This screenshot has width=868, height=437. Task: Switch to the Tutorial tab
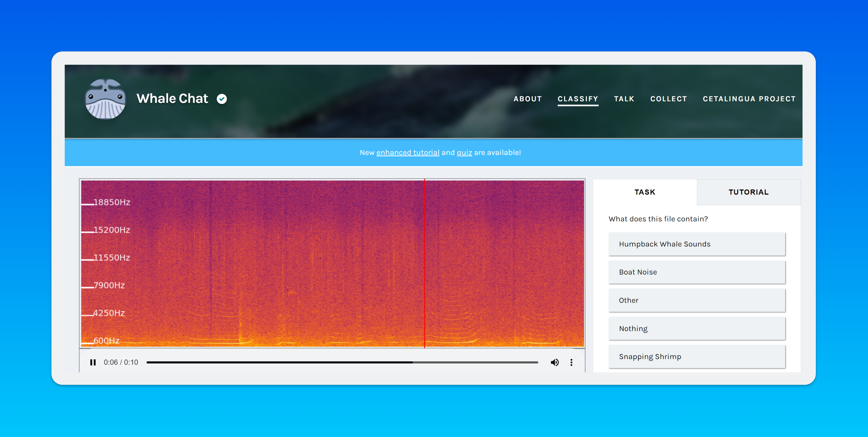(x=748, y=192)
